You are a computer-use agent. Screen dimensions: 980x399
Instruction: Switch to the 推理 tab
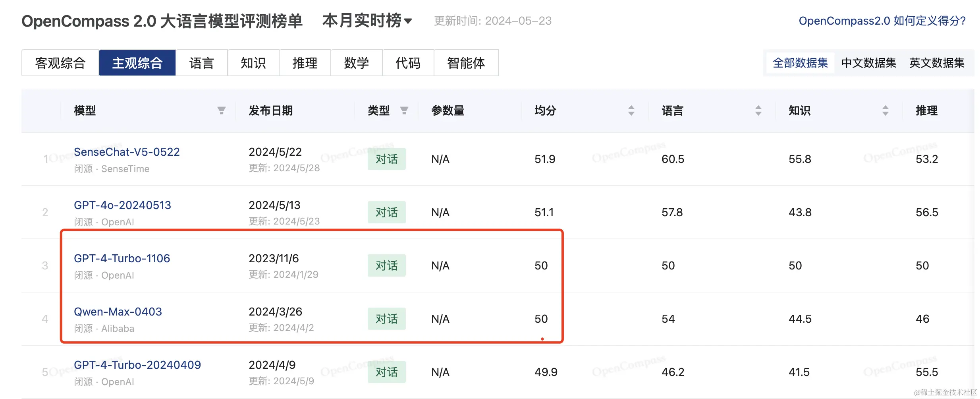[305, 63]
